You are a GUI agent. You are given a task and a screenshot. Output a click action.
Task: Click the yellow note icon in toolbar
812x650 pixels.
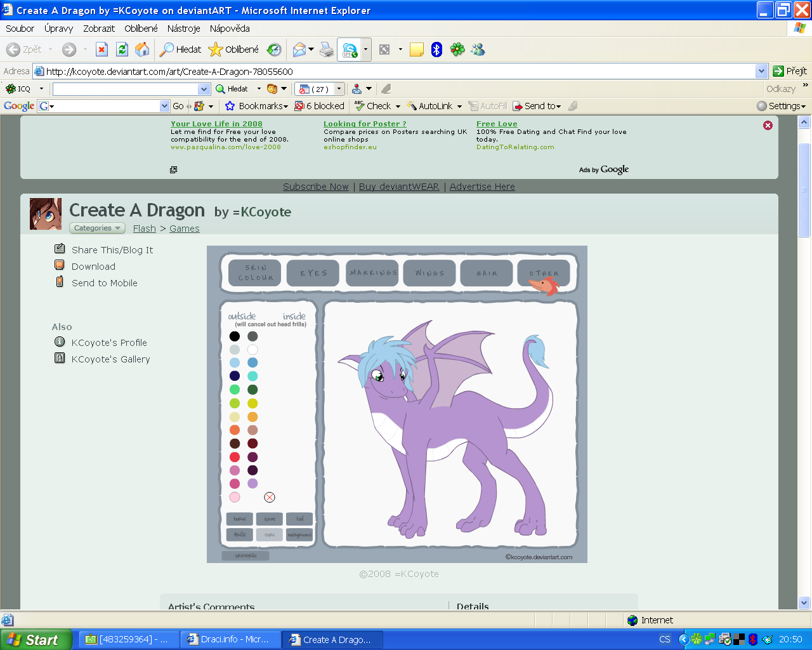point(417,50)
